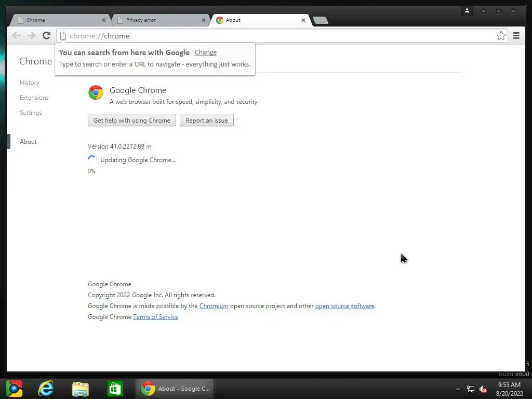Click the page icon in the address bar
This screenshot has height=399, width=532.
(63, 36)
